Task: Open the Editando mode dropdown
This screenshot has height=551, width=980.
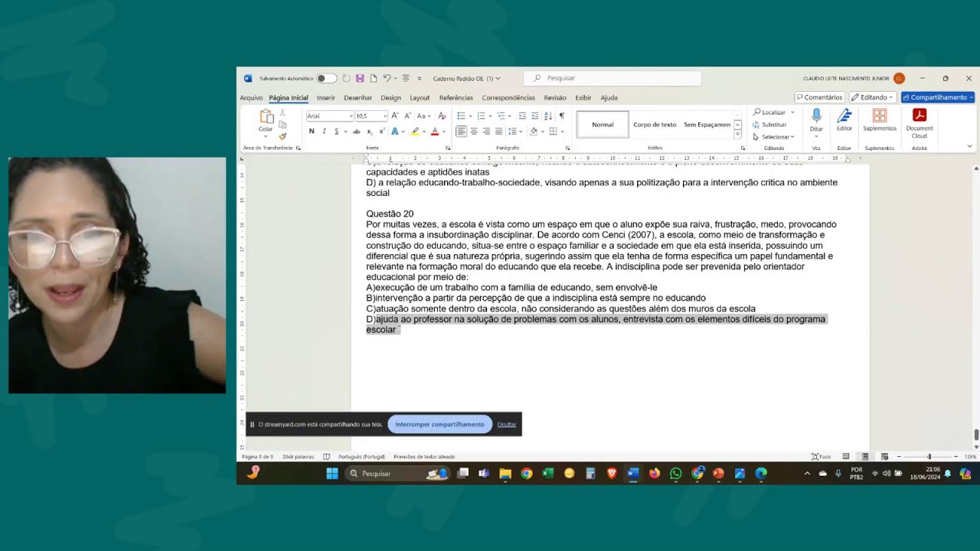Action: tap(873, 97)
